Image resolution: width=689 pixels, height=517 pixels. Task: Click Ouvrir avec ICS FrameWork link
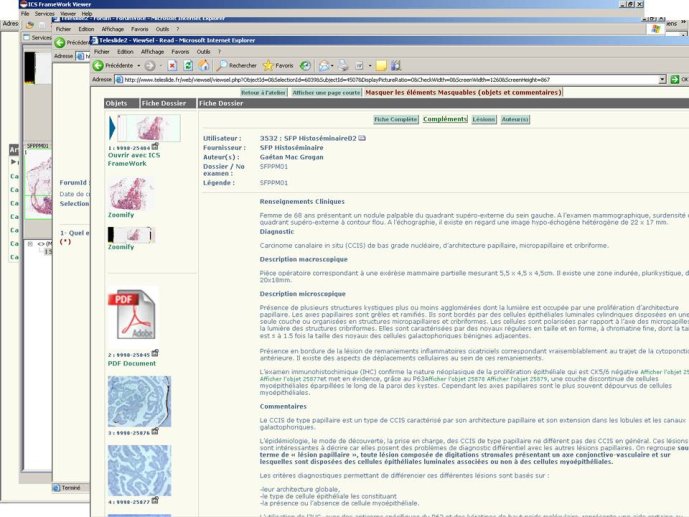pos(134,159)
